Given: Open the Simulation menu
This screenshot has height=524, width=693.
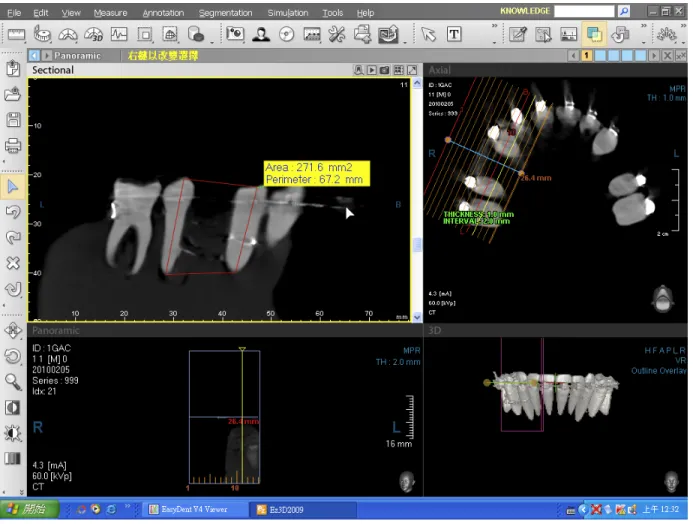Looking at the screenshot, I should click(x=288, y=13).
